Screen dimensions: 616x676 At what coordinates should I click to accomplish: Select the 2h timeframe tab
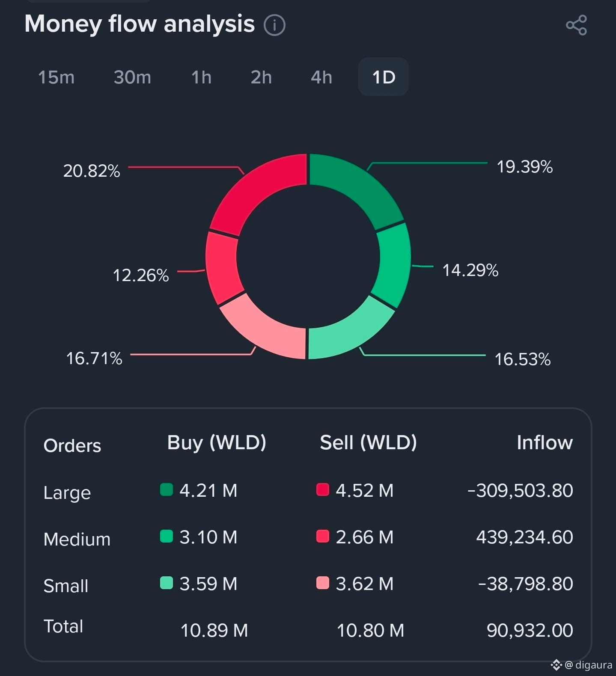[261, 77]
